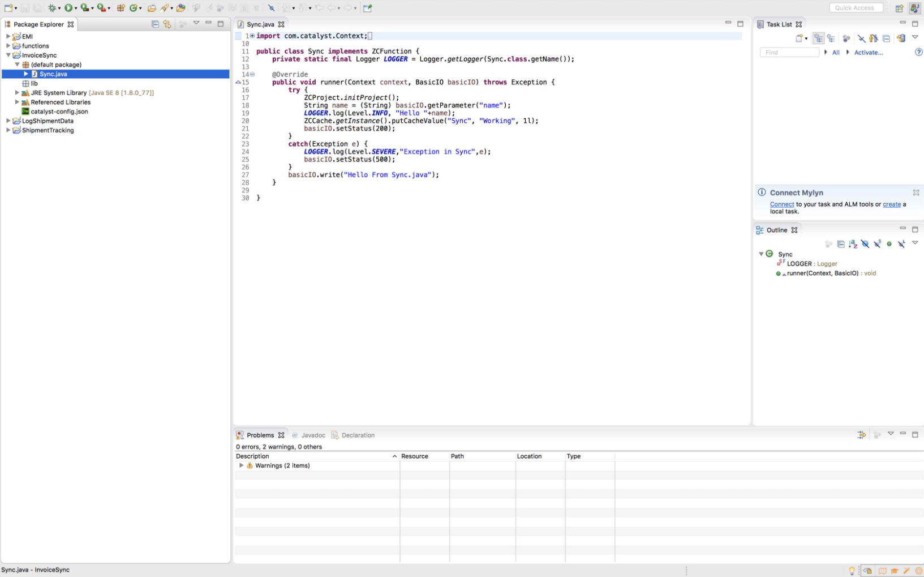Skip all breakpoints using the Task List toolbar

point(862,38)
